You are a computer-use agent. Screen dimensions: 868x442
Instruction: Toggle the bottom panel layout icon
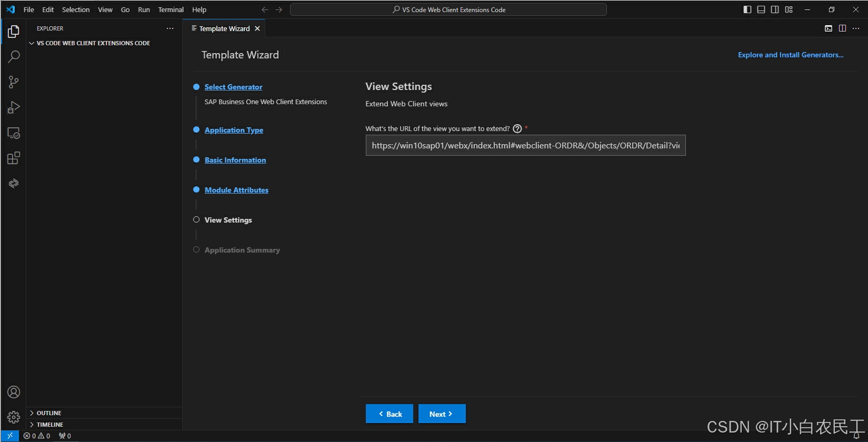click(x=761, y=9)
